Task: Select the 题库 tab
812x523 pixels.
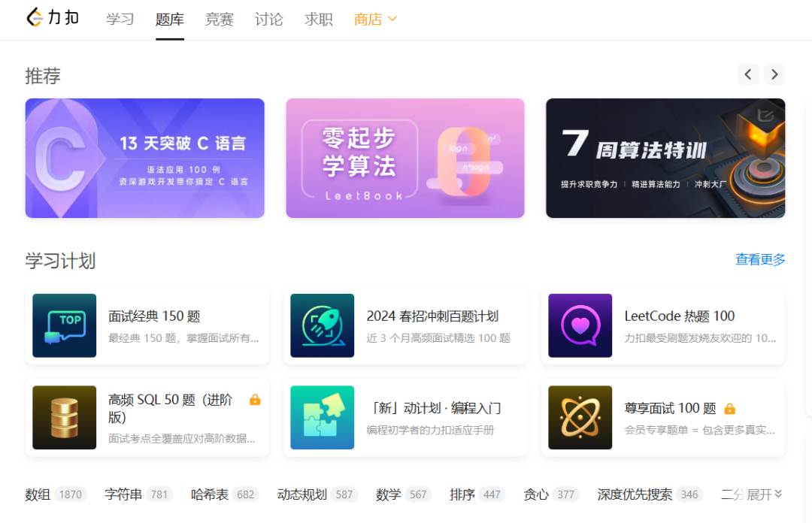Action: pos(170,19)
